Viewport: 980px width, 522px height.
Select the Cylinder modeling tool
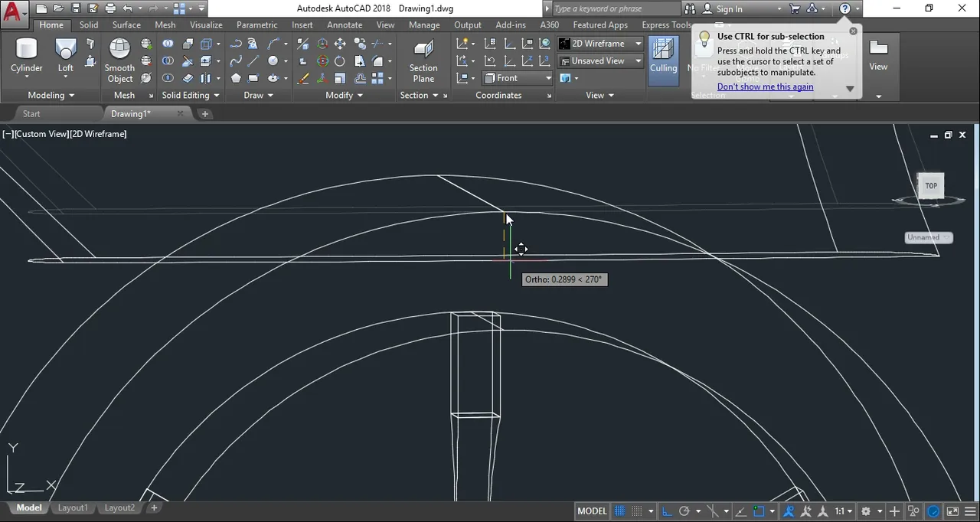pyautogui.click(x=27, y=55)
